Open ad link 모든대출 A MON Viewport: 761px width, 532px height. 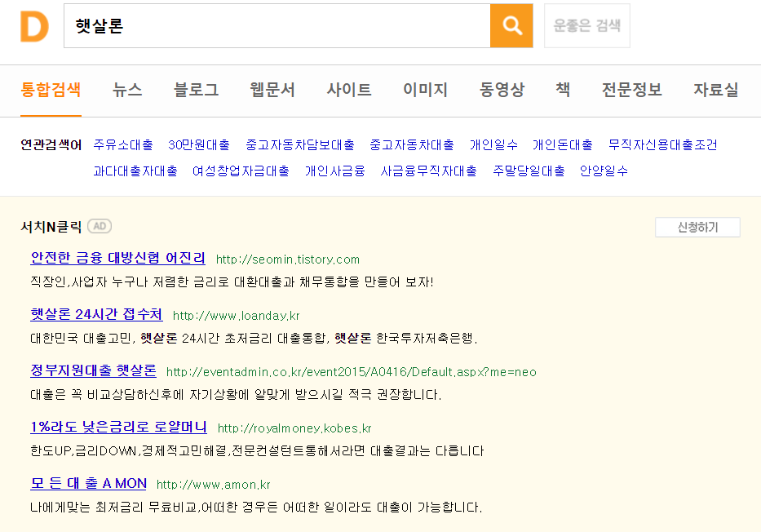tap(88, 483)
